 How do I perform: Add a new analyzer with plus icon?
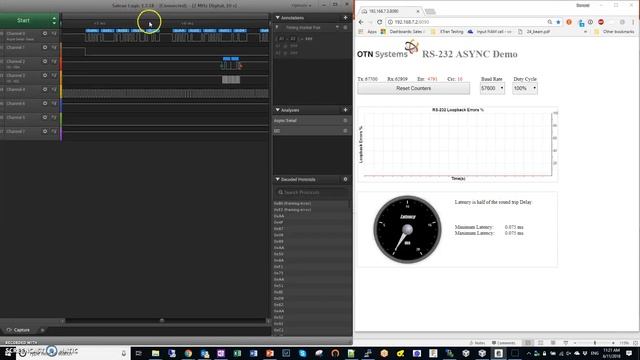coord(345,110)
